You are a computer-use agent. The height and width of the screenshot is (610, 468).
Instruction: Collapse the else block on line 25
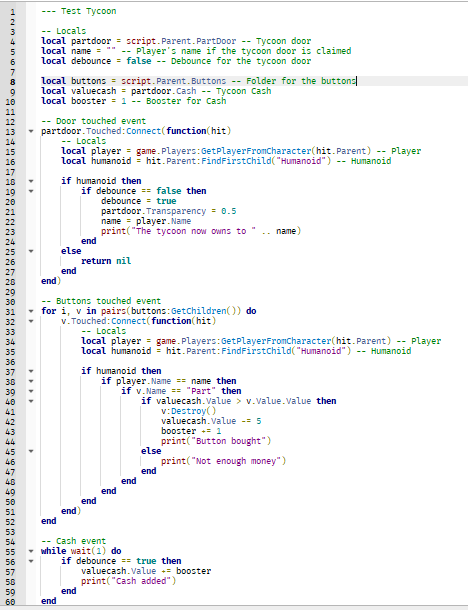click(31, 251)
